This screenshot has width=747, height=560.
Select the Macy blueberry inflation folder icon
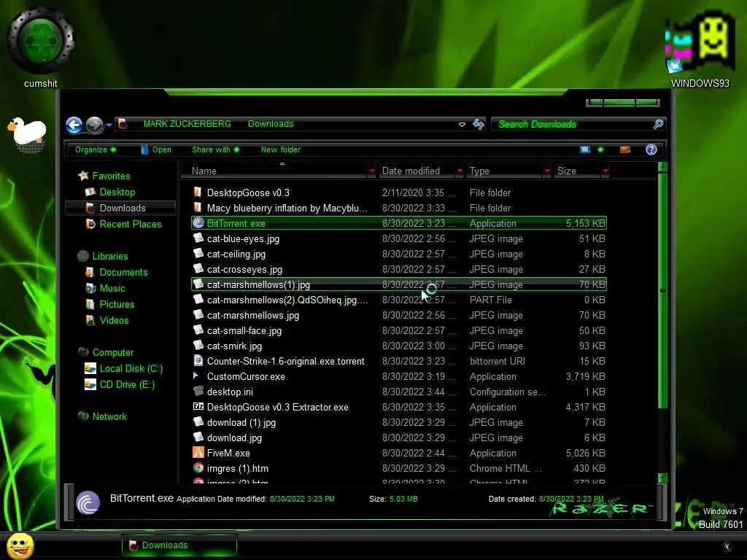click(x=198, y=208)
